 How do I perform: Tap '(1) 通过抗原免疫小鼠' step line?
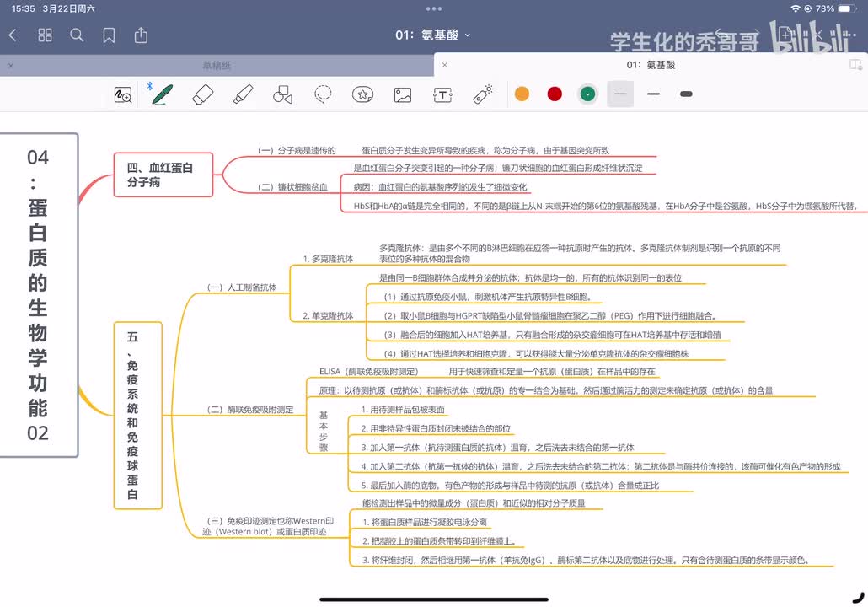tap(488, 297)
